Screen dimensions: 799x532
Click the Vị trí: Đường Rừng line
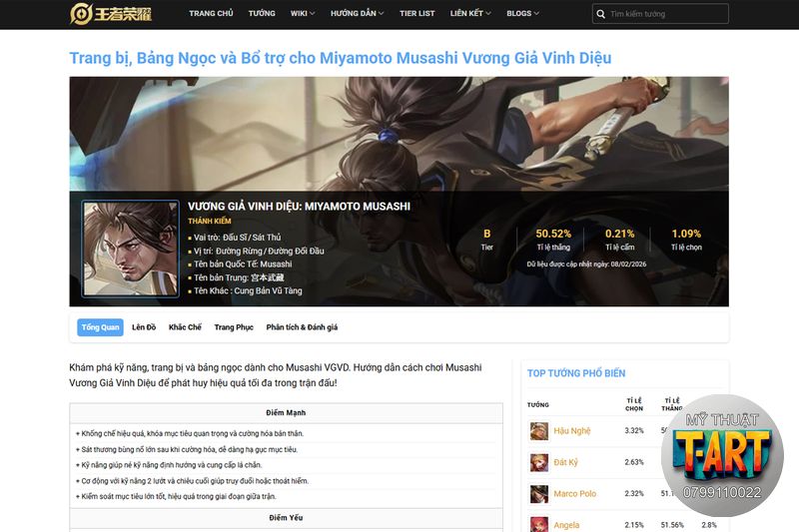(x=256, y=251)
